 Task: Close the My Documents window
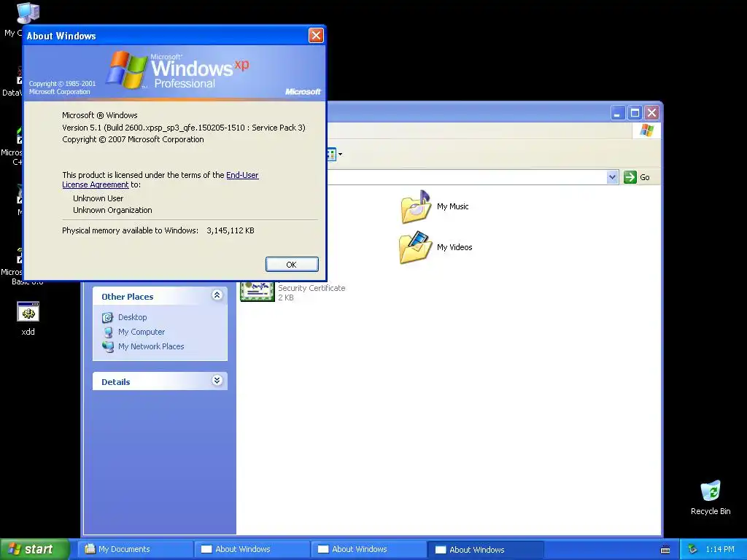click(651, 113)
